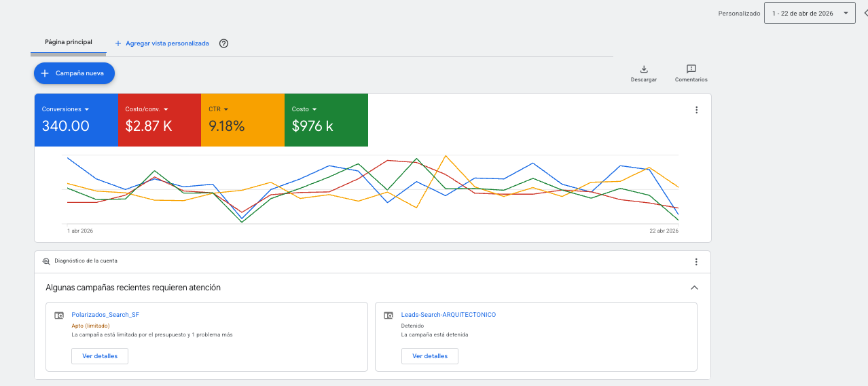Click the Descargar download icon
Viewport: 868px width, 386px height.
(644, 69)
